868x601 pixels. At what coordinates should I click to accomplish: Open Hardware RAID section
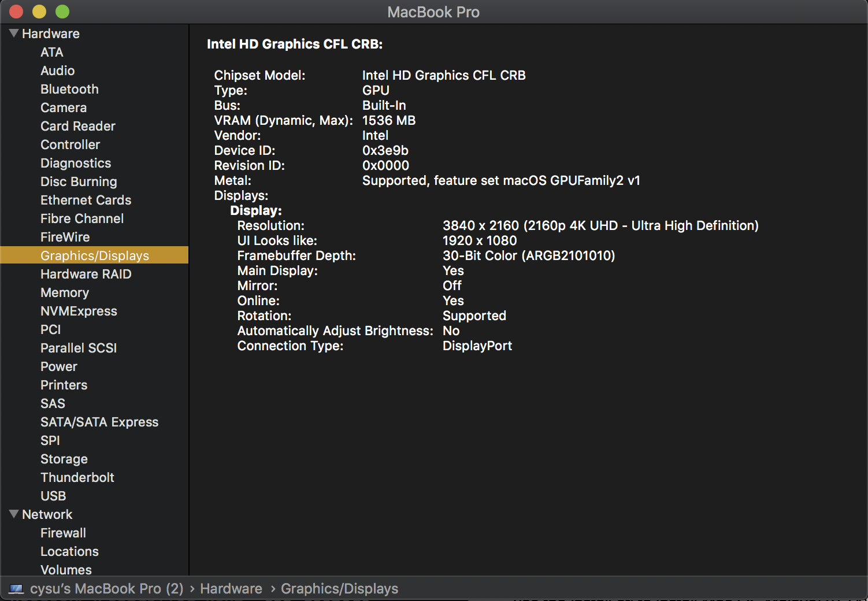coord(86,274)
